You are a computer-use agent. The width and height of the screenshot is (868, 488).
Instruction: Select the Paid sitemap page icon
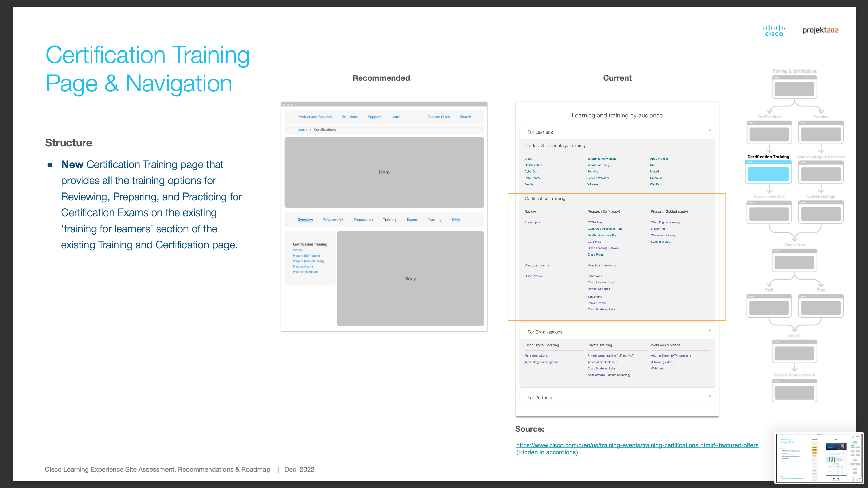[769, 306]
